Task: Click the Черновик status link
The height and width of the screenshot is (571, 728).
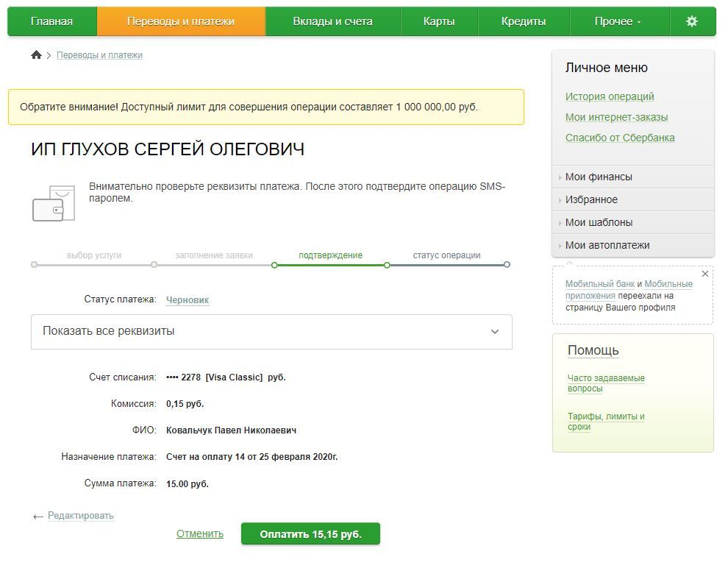Action: coord(188,300)
